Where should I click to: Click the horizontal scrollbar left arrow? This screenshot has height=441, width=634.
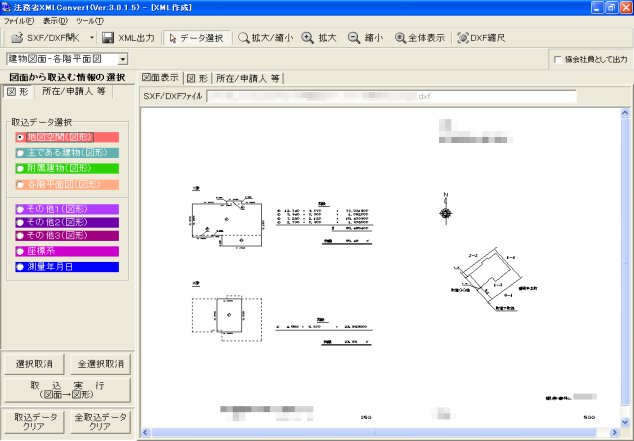146,433
